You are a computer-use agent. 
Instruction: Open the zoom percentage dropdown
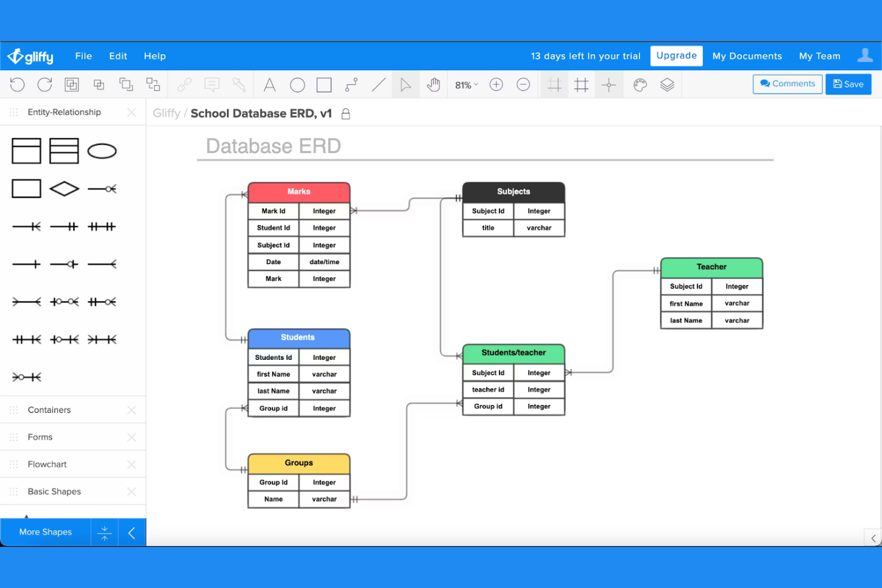(x=465, y=84)
